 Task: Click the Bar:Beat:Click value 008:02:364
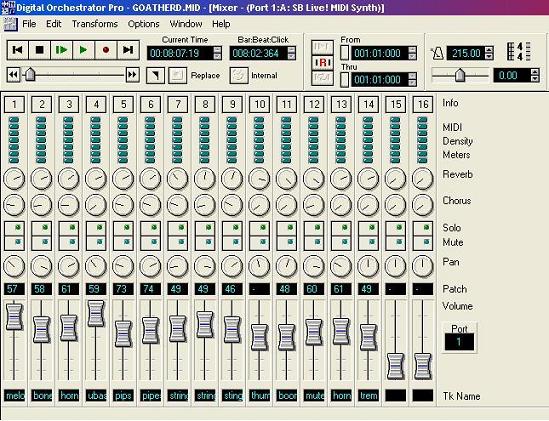point(258,53)
